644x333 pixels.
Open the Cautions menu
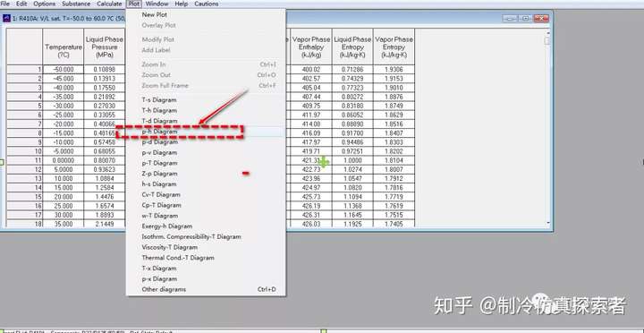pyautogui.click(x=207, y=4)
